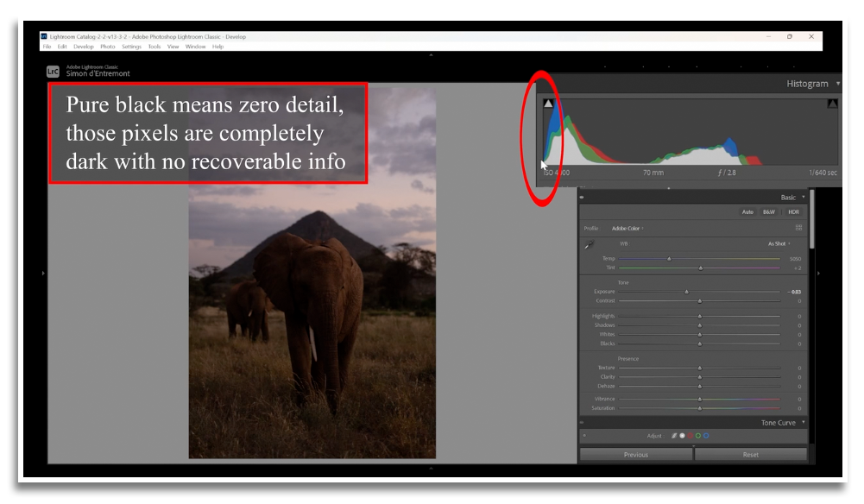
Task: Click the LrC identity plate logo
Action: pyautogui.click(x=53, y=71)
